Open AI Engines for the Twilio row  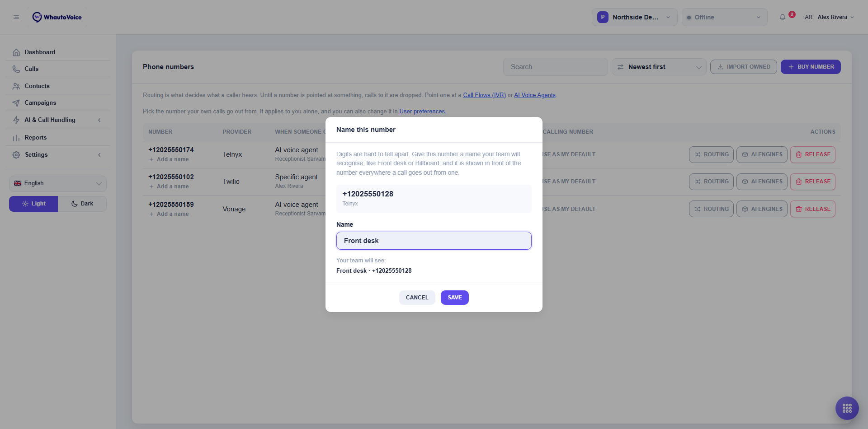point(762,182)
